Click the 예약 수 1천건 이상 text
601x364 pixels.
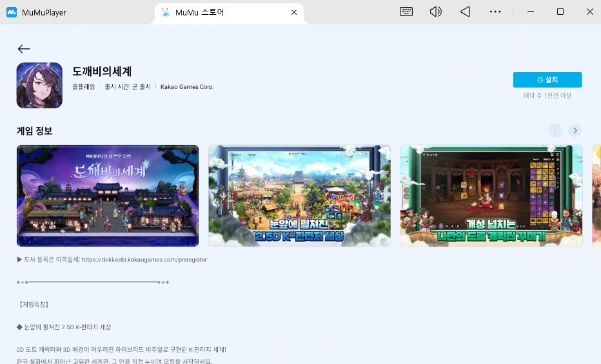(x=547, y=95)
